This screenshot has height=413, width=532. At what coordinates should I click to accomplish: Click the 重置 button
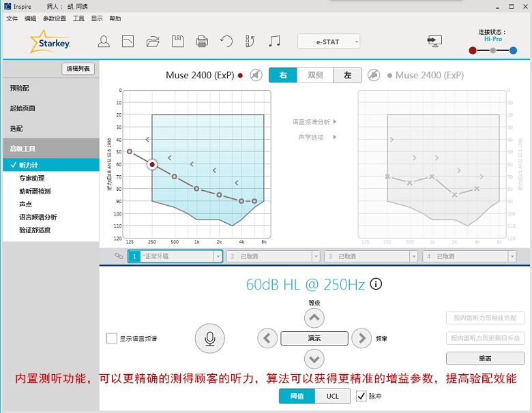[x=485, y=358]
